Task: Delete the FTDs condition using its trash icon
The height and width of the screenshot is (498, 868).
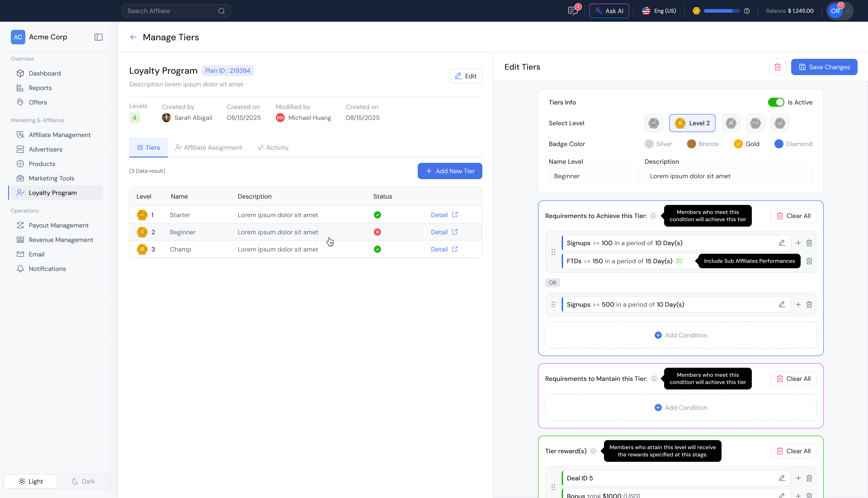Action: point(809,261)
